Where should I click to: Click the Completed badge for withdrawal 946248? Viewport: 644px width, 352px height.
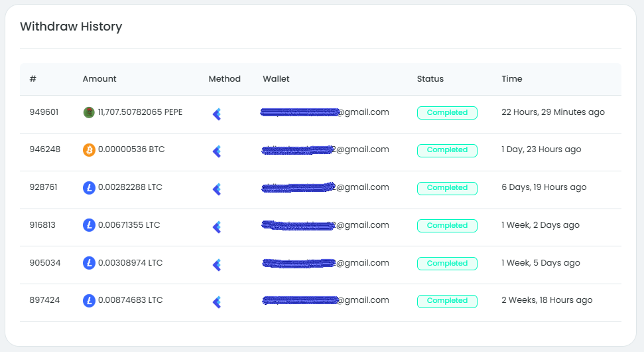coord(447,151)
